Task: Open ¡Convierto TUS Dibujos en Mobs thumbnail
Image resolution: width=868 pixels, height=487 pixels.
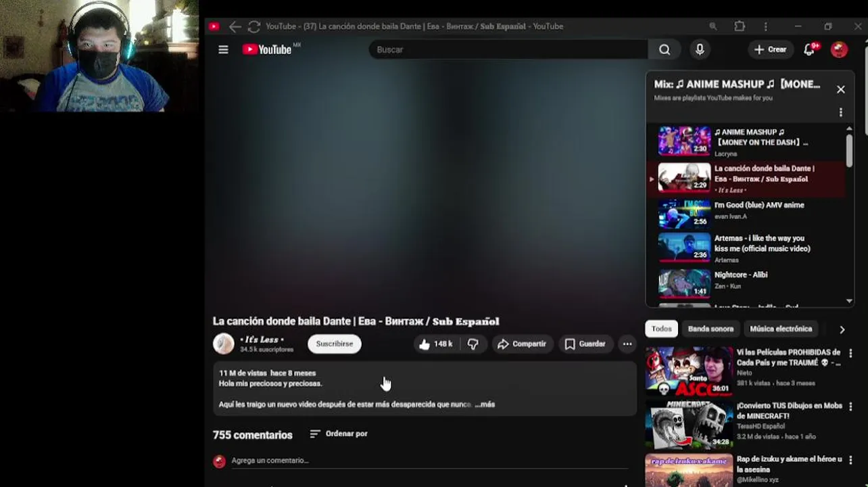Action: (689, 424)
